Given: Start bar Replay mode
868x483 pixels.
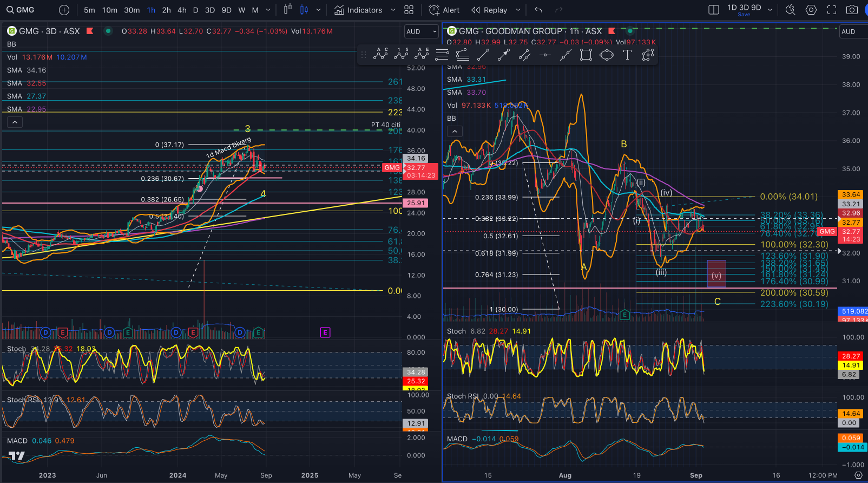Looking at the screenshot, I should (x=489, y=10).
